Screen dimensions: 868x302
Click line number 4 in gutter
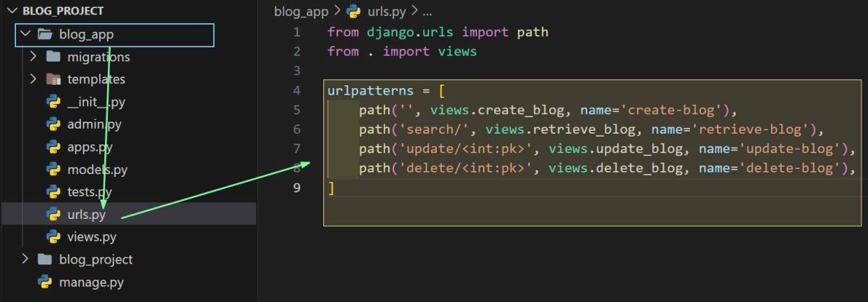(x=297, y=90)
